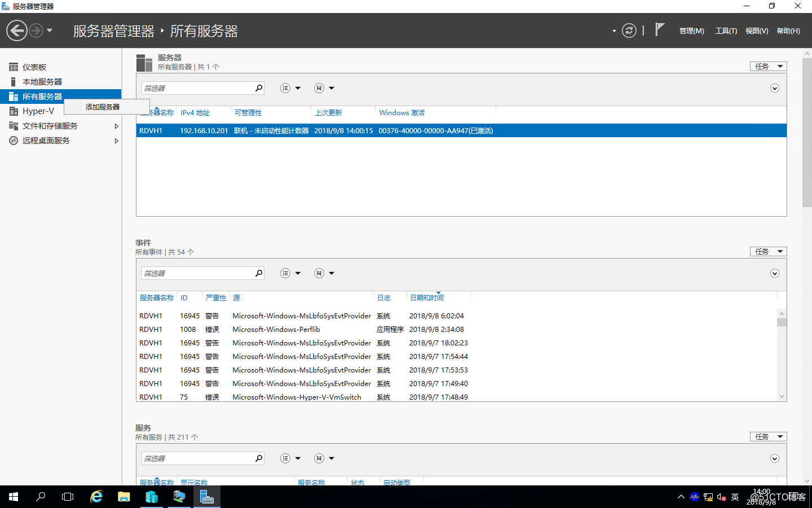The image size is (812, 508).
Task: Collapse 事件 filter panel chevron
Action: (x=775, y=273)
